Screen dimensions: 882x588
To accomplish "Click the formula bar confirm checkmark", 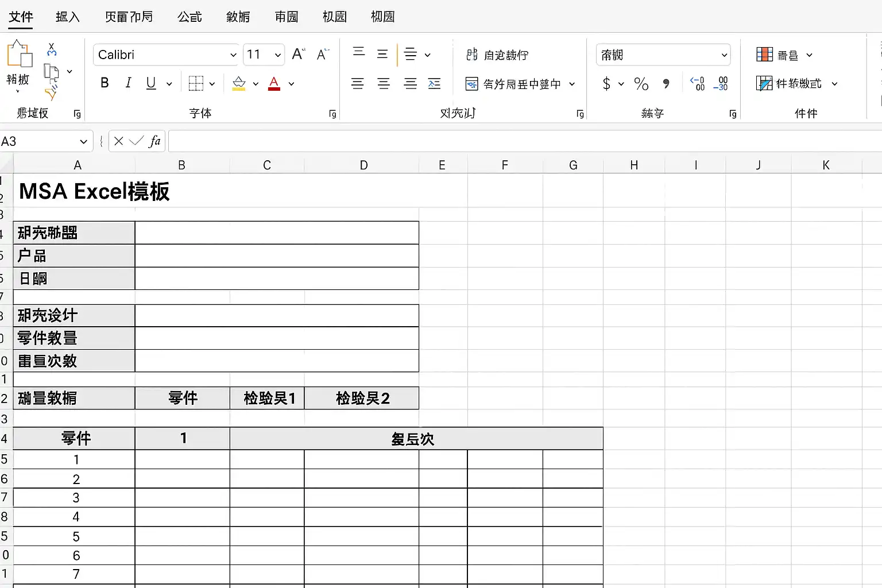I will [137, 141].
